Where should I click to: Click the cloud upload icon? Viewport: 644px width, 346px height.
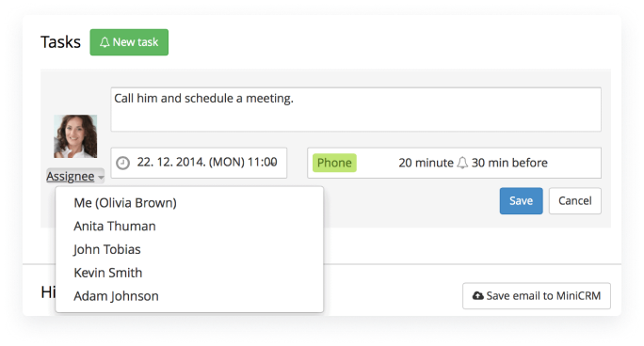(477, 295)
